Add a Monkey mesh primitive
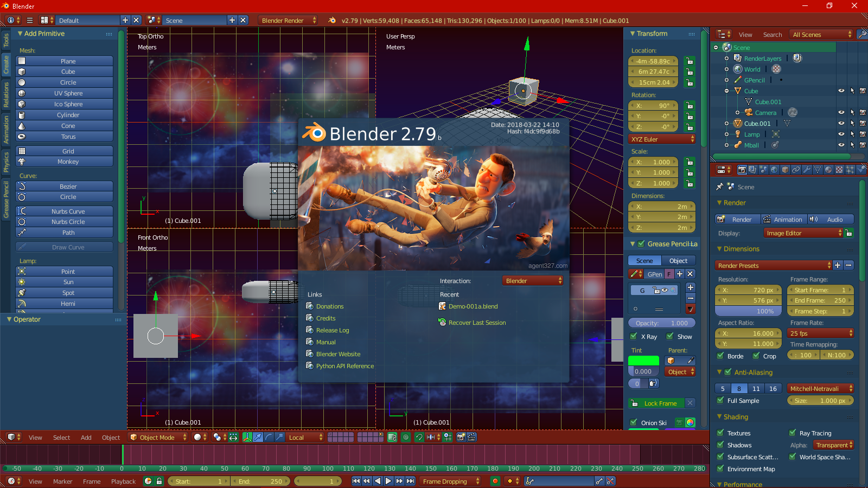 pos(65,162)
